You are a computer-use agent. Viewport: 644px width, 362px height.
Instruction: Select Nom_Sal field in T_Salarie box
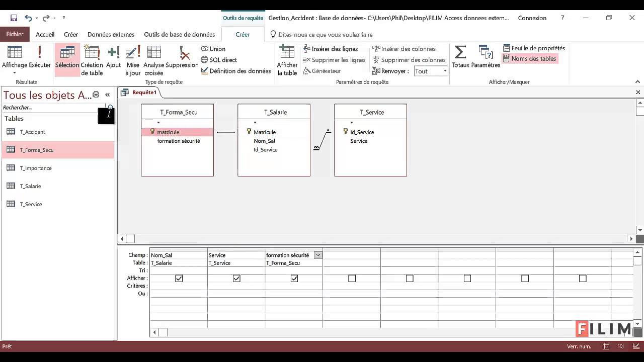(264, 141)
